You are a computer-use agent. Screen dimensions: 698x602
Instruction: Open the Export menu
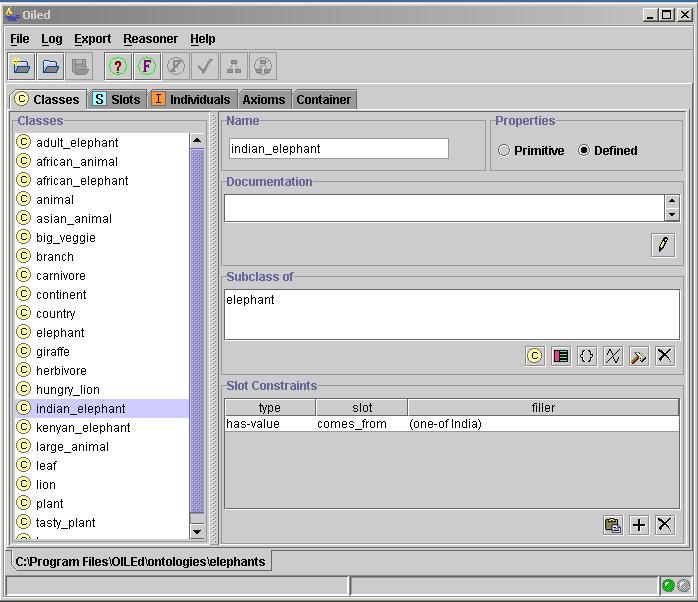pyautogui.click(x=93, y=39)
